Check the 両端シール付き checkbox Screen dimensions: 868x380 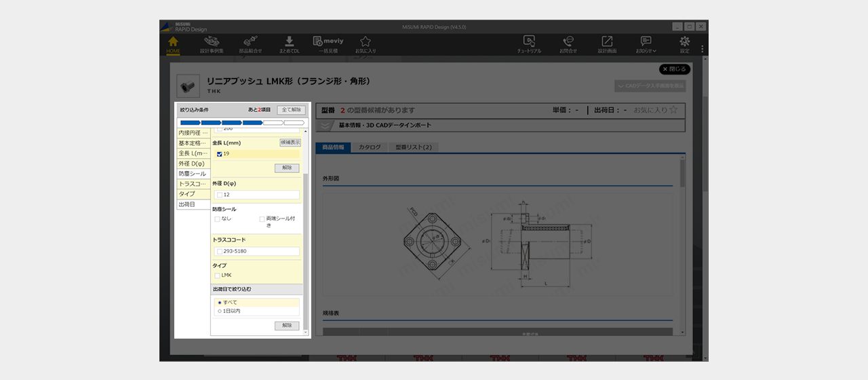pyautogui.click(x=262, y=219)
